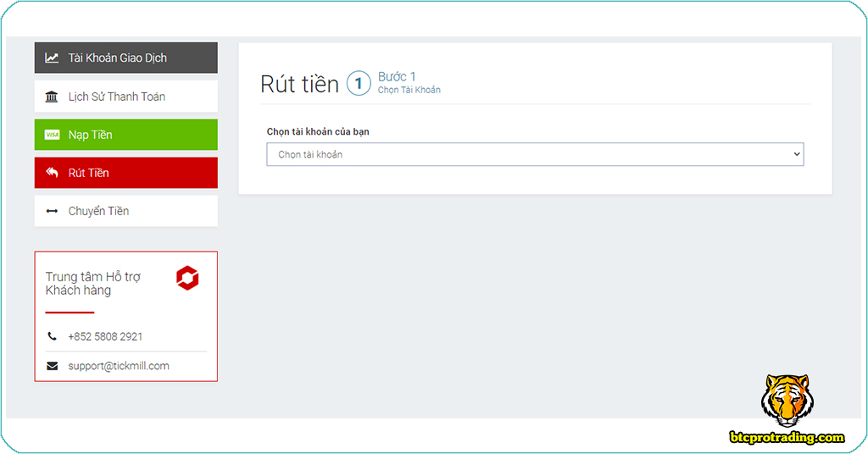Viewport: 868px width, 454px height.
Task: Expand account list using dropdown chevron arrow
Action: coord(796,154)
